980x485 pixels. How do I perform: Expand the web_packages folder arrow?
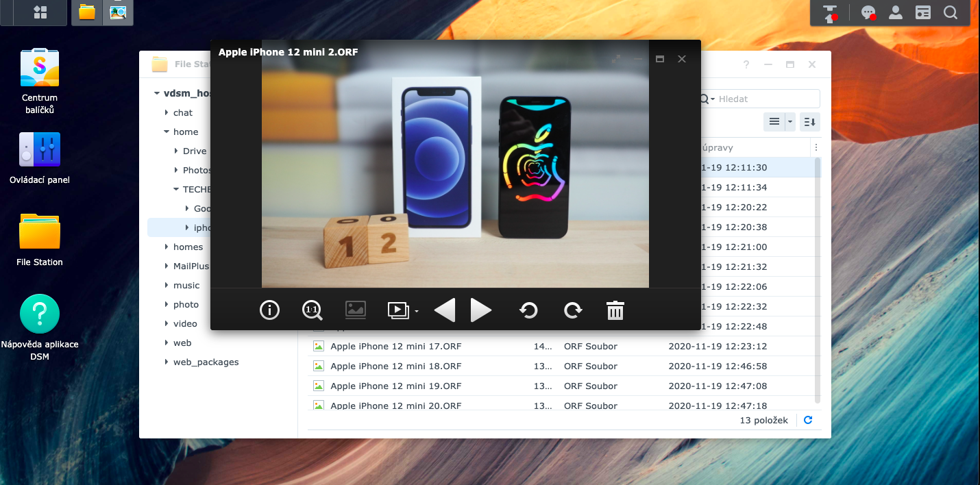point(167,362)
